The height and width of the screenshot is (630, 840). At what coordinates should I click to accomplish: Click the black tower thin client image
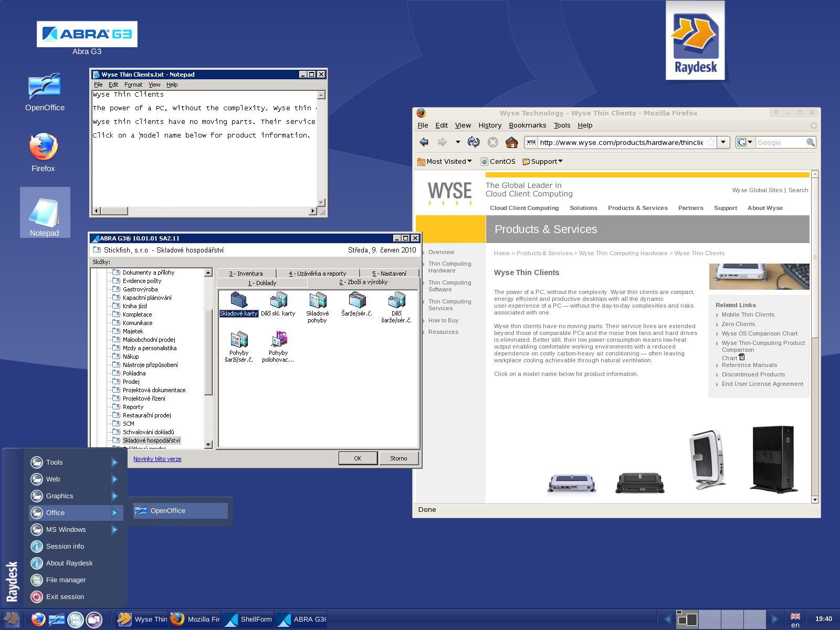point(773,459)
